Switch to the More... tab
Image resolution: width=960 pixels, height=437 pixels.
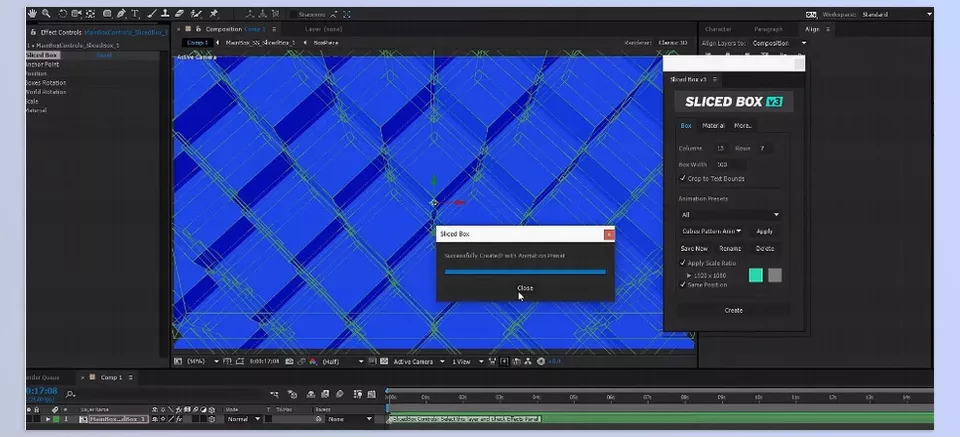(743, 125)
